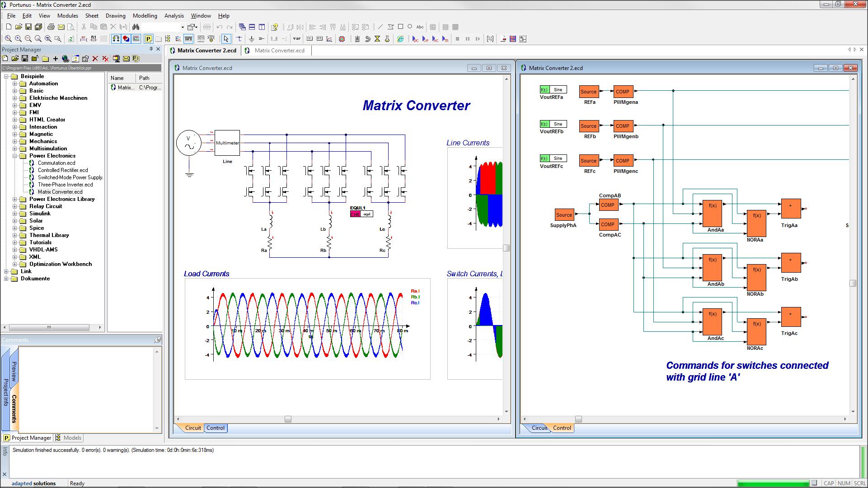Viewport: 868px width, 488px height.
Task: Toggle the INFO display toolbar button
Action: 188,39
